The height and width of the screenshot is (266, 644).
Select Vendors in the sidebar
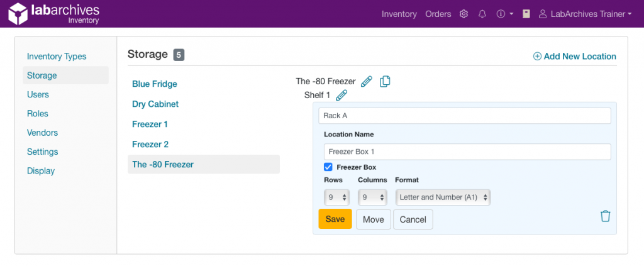[42, 133]
